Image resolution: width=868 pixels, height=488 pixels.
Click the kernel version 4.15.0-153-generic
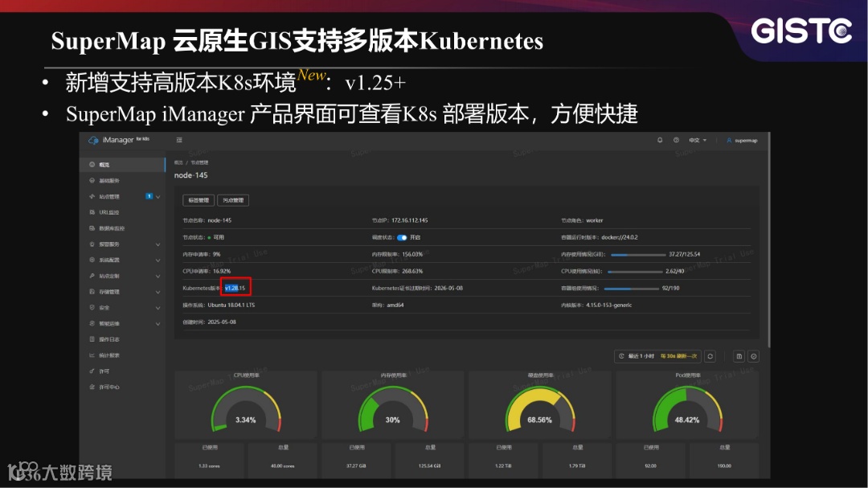coord(609,306)
